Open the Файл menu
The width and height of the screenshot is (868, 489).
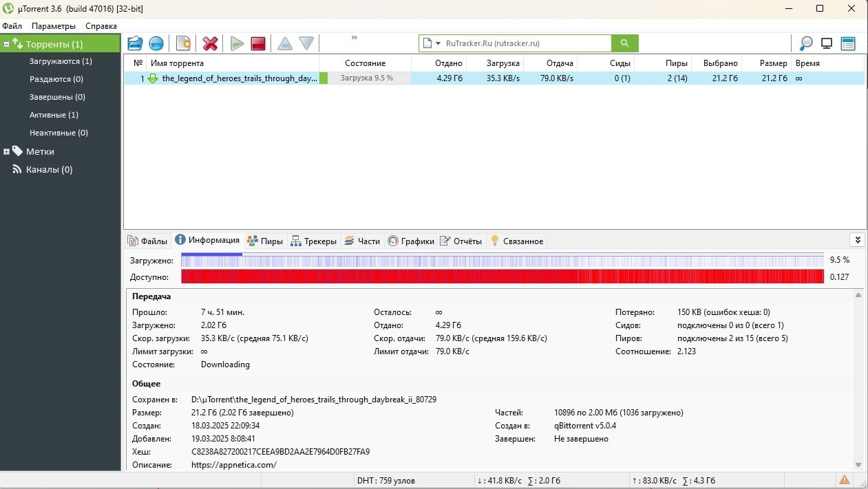[12, 26]
